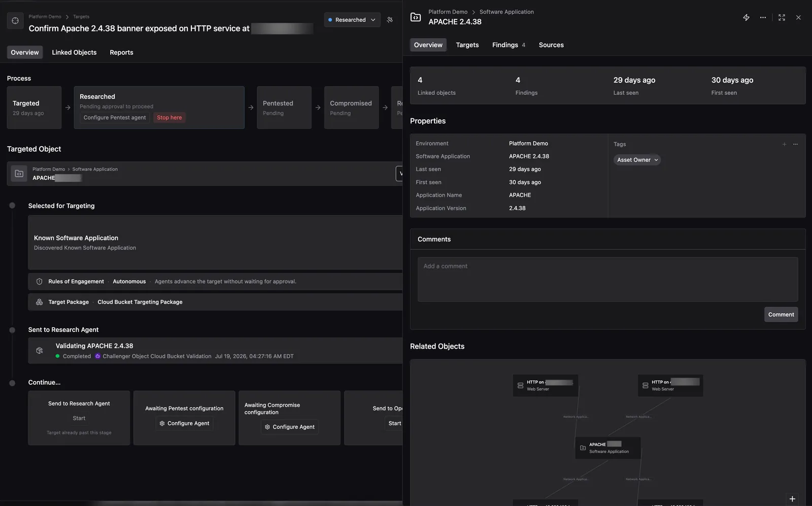
Task: Switch to the Sources tab
Action: (551, 45)
